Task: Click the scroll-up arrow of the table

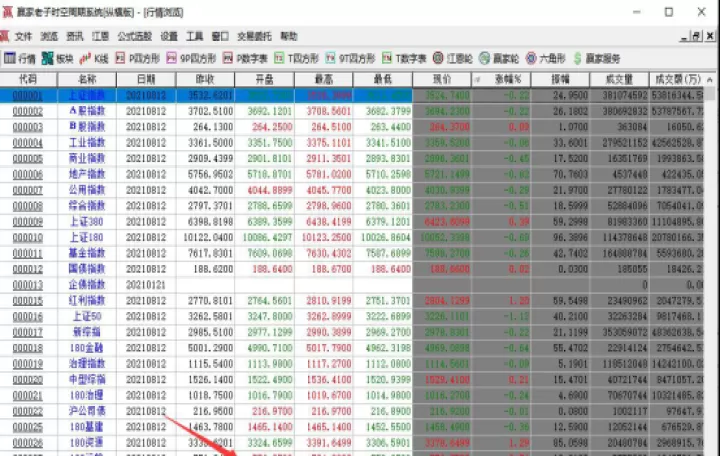Action: pos(710,80)
